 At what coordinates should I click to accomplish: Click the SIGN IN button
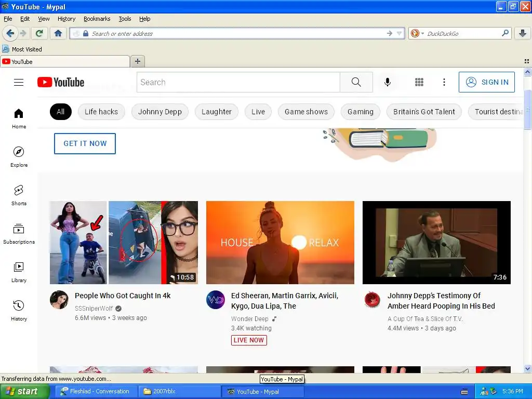[x=486, y=82]
